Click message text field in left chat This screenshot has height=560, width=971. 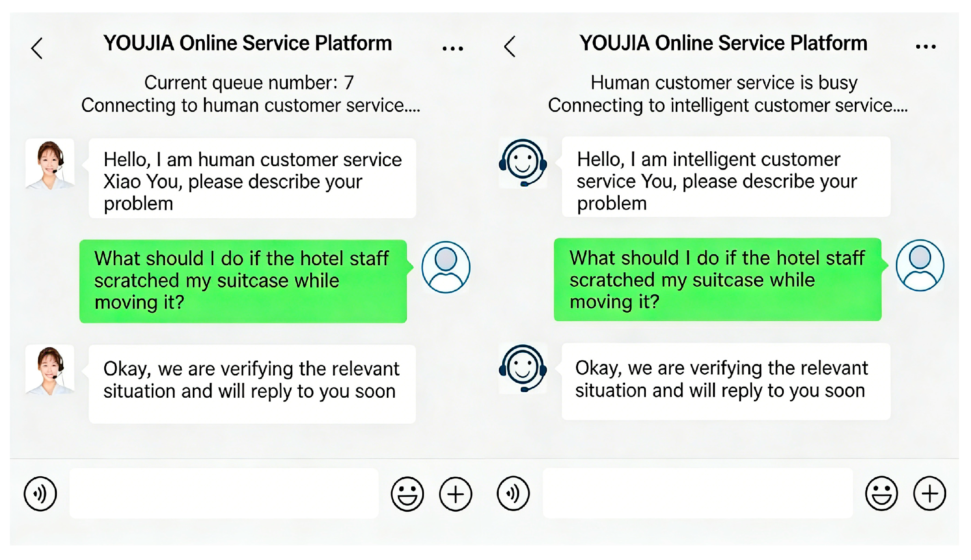pyautogui.click(x=224, y=493)
